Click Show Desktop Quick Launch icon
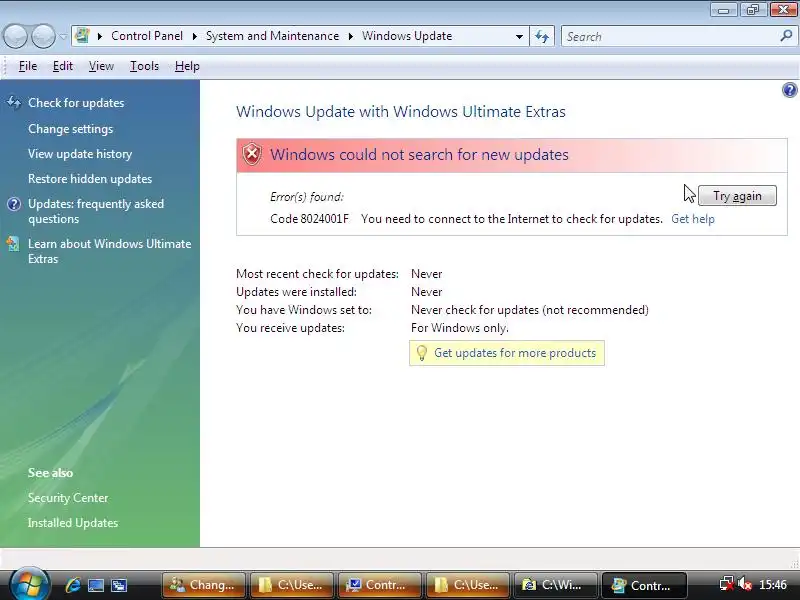This screenshot has height=600, width=800. (96, 585)
